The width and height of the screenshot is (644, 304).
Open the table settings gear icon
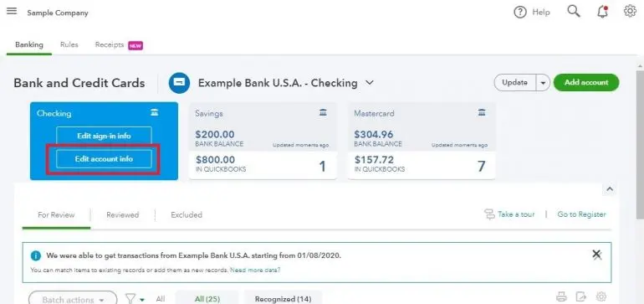[601, 296]
